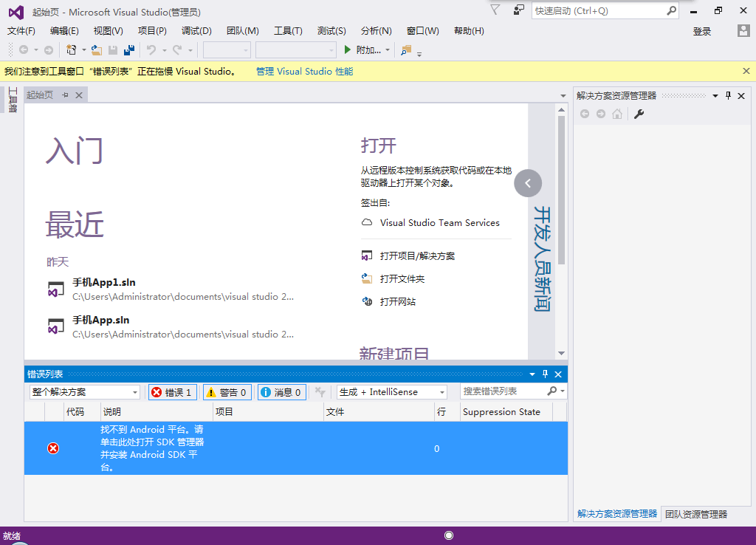Toggle the 消息 0 filter button

281,392
